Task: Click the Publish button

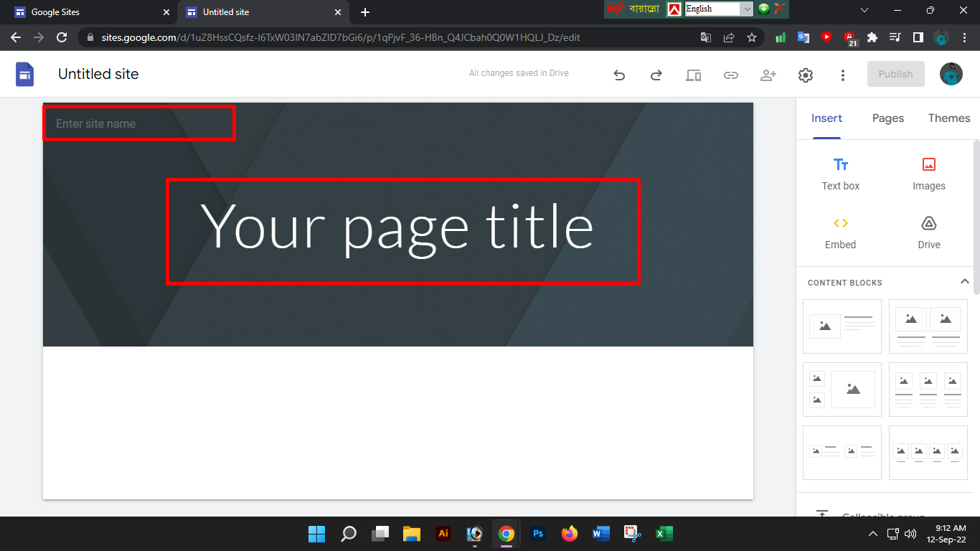Action: [x=895, y=74]
